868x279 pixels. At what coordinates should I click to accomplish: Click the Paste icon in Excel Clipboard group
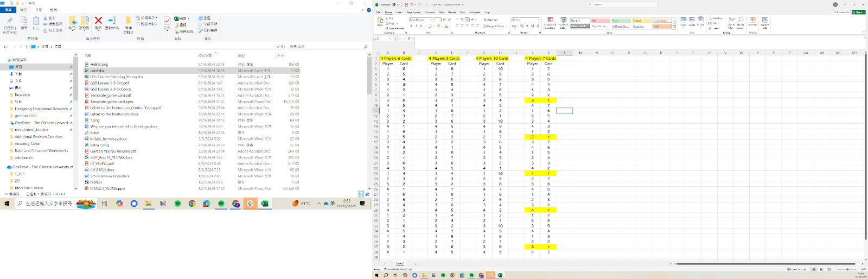(x=380, y=20)
